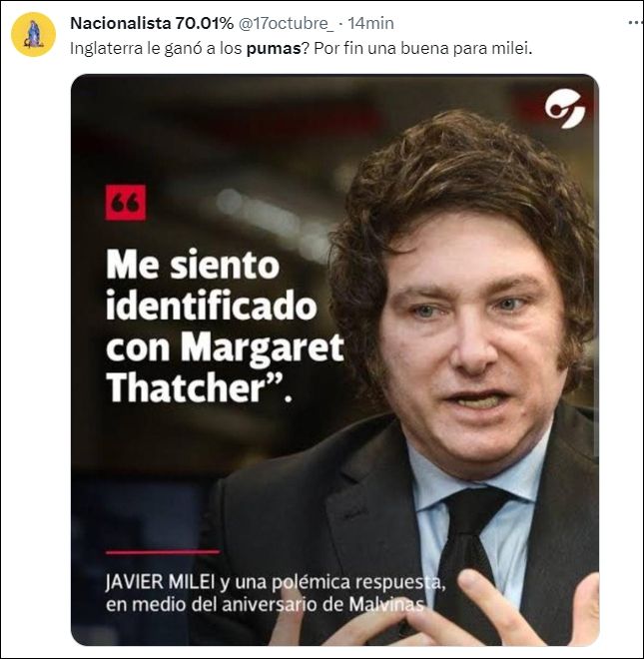The width and height of the screenshot is (644, 659).
Task: Open the attached Milei quote image
Action: coord(334,359)
